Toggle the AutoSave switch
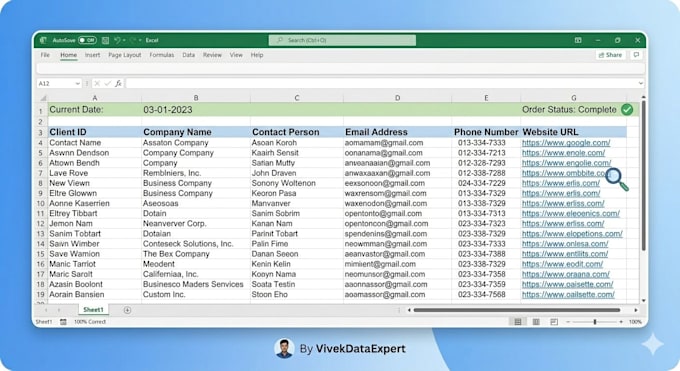Image resolution: width=680 pixels, height=371 pixels. click(87, 40)
